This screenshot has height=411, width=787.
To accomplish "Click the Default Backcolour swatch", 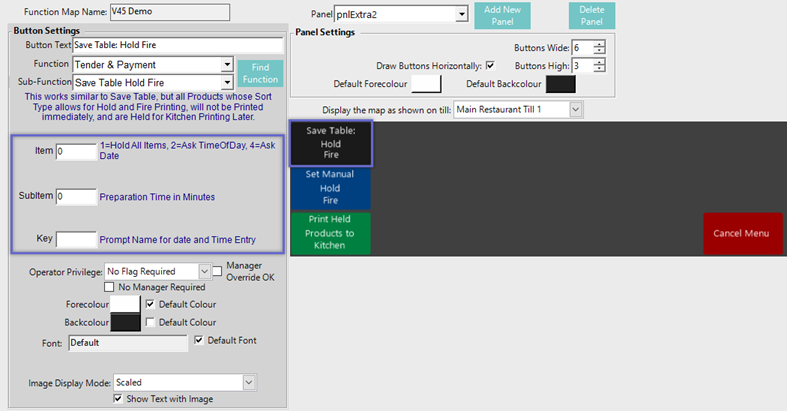I will tap(561, 84).
